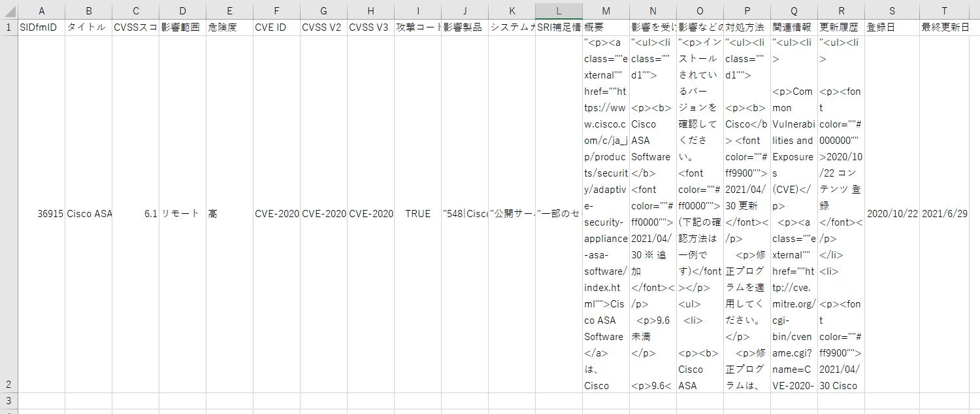Click the 2020/10/22 date cell
The height and width of the screenshot is (414, 980).
click(892, 214)
